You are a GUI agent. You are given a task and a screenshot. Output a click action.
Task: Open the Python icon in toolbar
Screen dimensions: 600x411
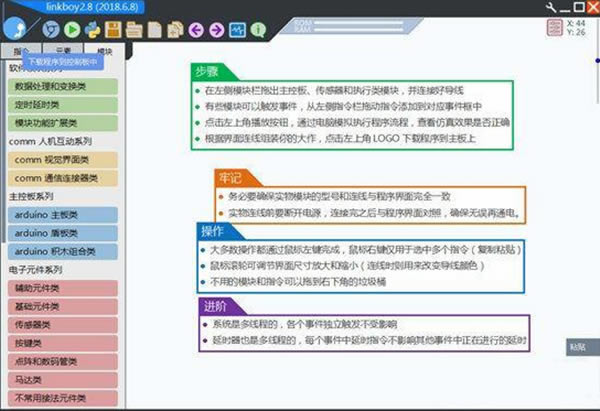pyautogui.click(x=92, y=29)
